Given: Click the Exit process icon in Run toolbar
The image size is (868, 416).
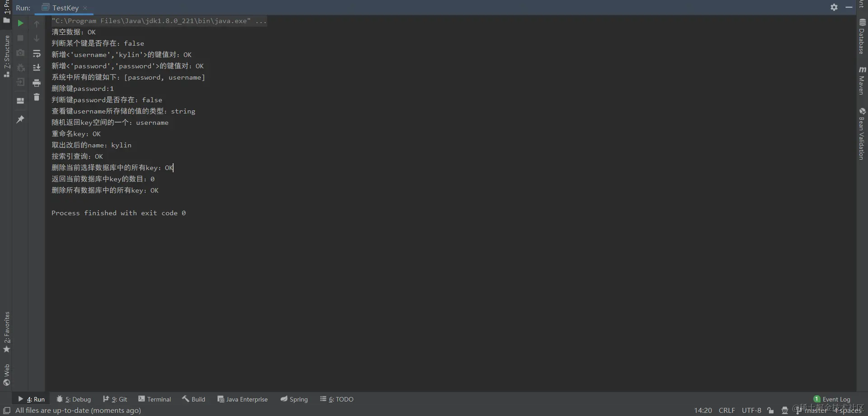Looking at the screenshot, I should point(20,82).
